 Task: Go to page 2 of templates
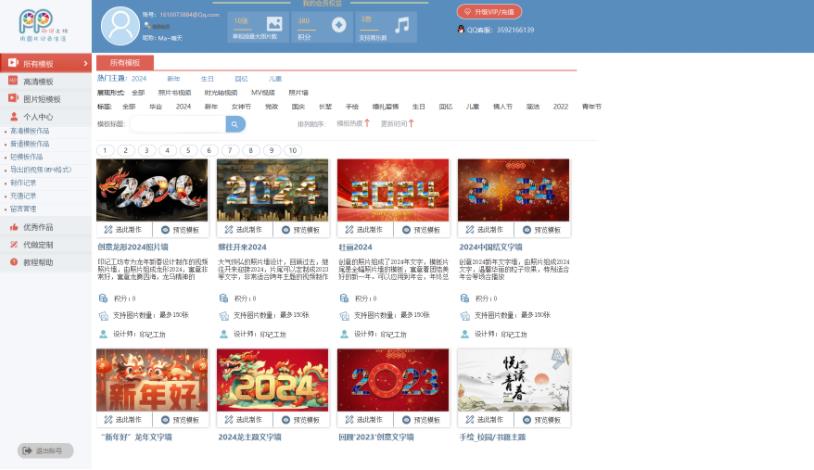tap(126, 150)
